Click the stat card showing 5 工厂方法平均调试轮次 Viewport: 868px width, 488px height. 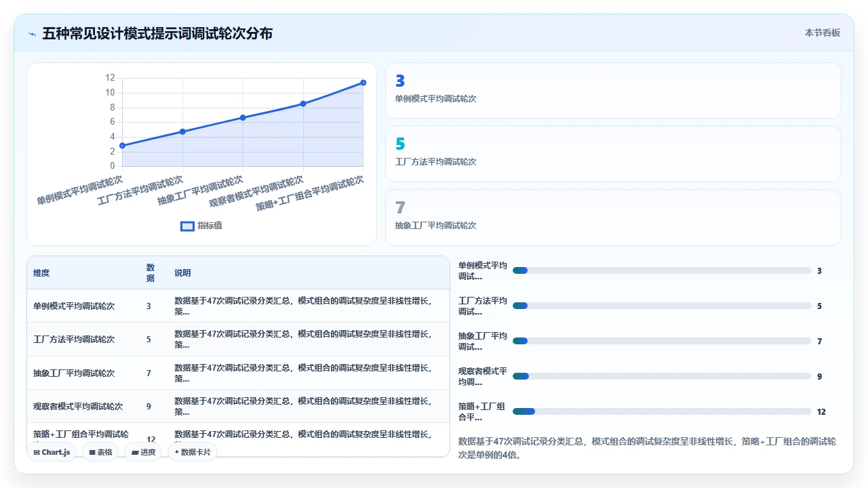pyautogui.click(x=613, y=154)
